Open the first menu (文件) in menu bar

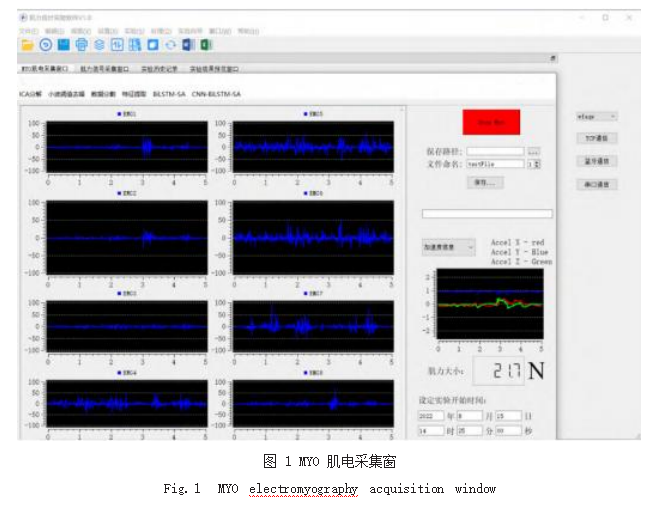[29, 31]
